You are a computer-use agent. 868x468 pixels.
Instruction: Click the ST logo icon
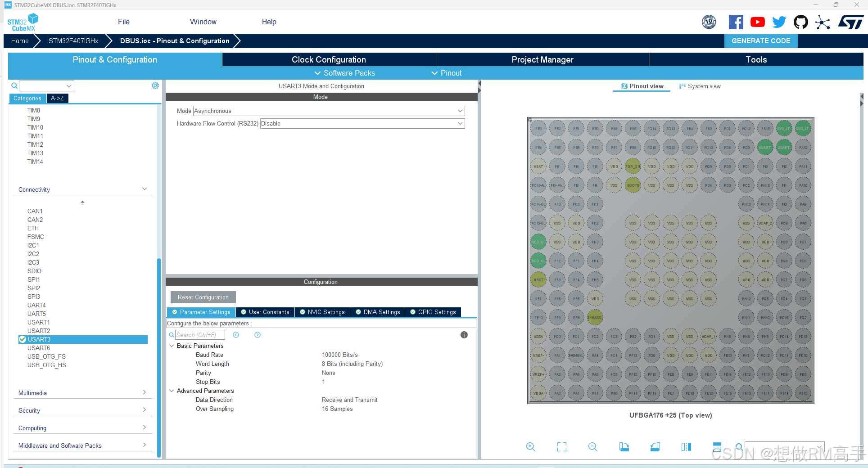851,22
